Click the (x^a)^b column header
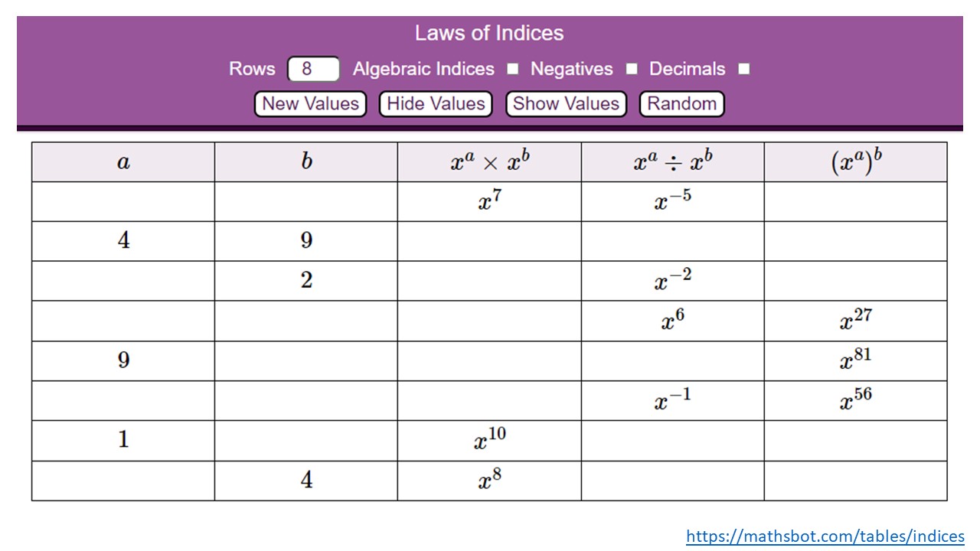Screen dimensions: 980x551 pyautogui.click(x=855, y=162)
